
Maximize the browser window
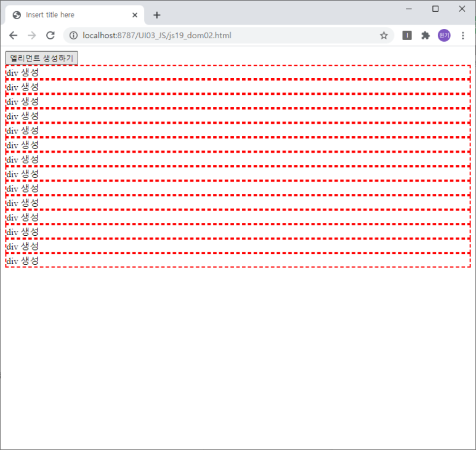(x=435, y=9)
